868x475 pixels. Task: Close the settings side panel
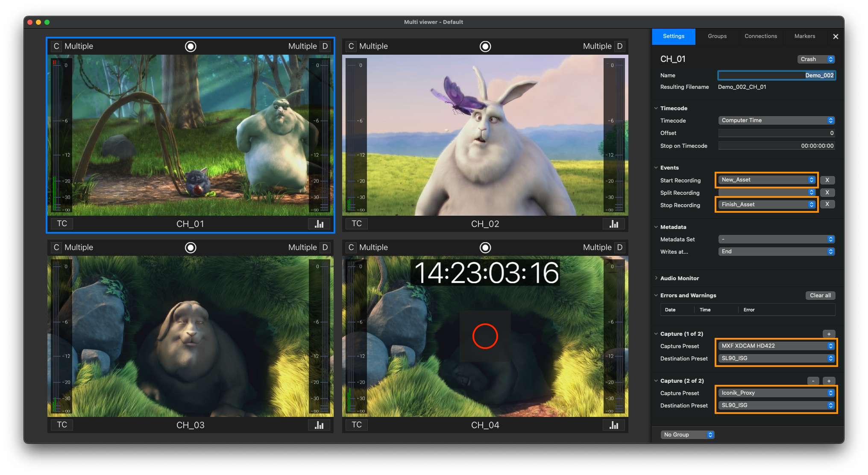click(x=836, y=36)
